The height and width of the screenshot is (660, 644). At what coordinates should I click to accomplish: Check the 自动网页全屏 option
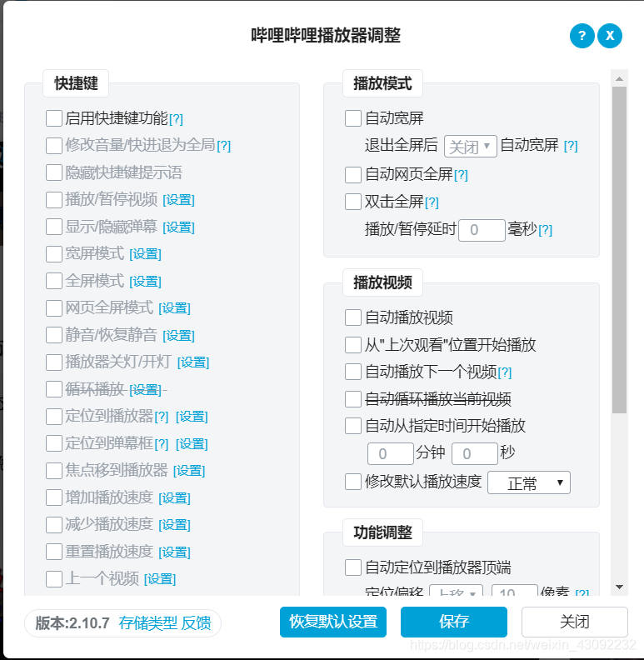point(353,175)
